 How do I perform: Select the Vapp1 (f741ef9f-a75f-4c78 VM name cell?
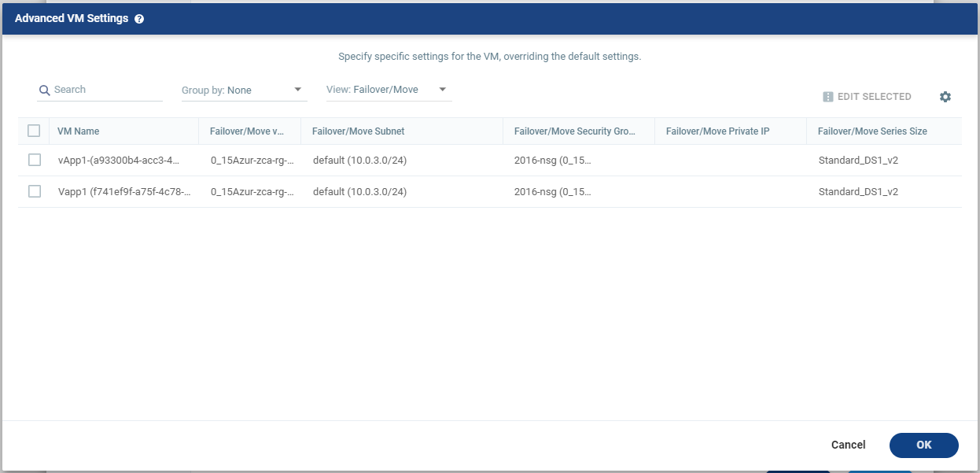[x=124, y=192]
